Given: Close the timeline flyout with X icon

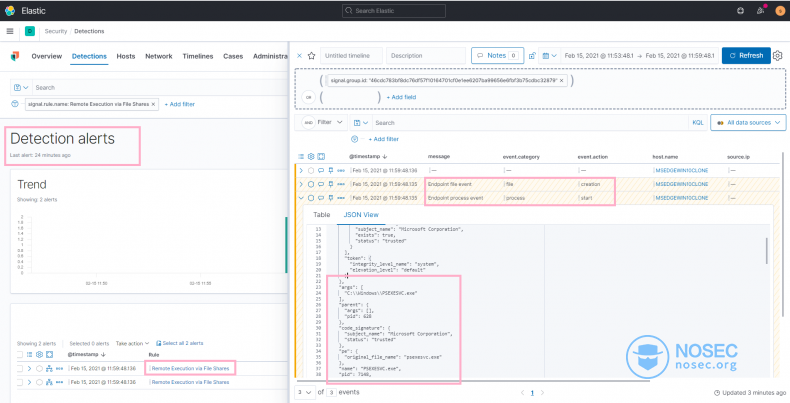Looking at the screenshot, I should [299, 56].
